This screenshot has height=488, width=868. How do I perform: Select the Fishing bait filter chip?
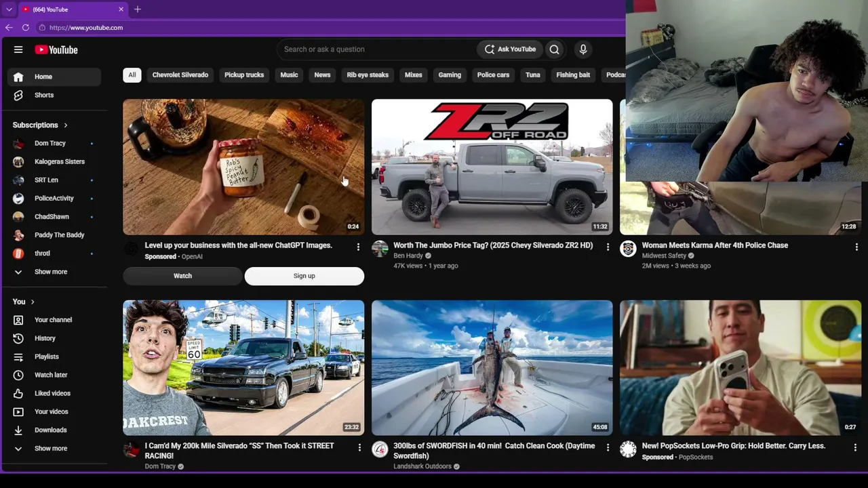(x=573, y=75)
